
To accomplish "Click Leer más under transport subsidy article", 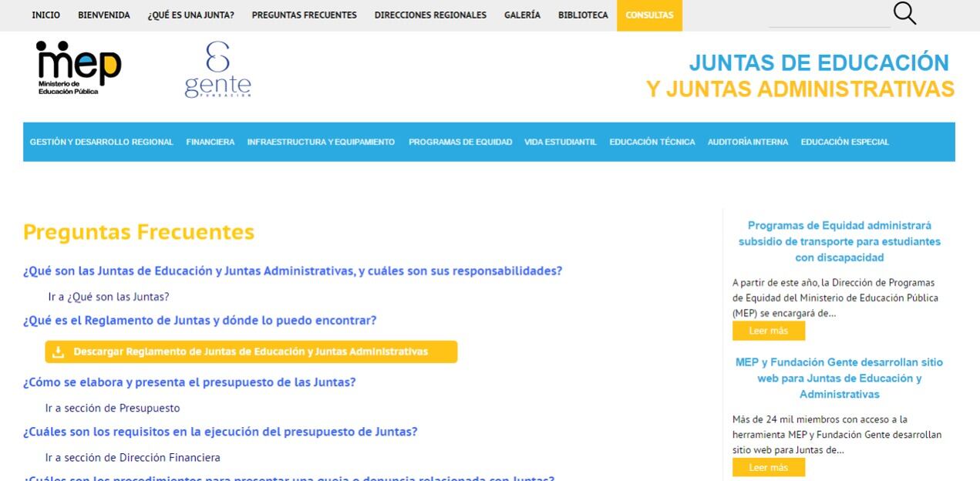I will click(x=768, y=331).
